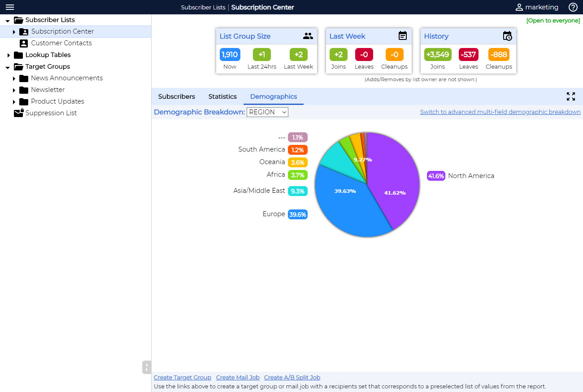This screenshot has height=392, width=583.
Task: Open advanced multi-field demographic breakdown link
Action: point(500,112)
